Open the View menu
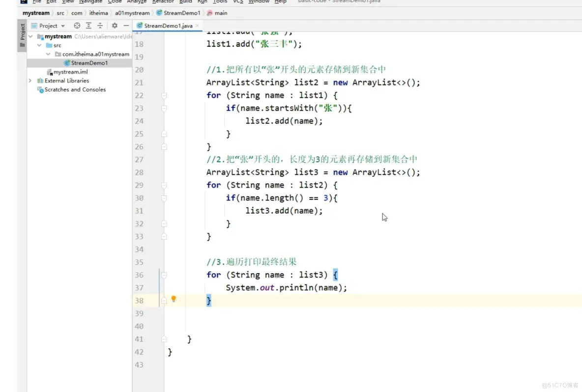582x392 pixels. pos(68,1)
